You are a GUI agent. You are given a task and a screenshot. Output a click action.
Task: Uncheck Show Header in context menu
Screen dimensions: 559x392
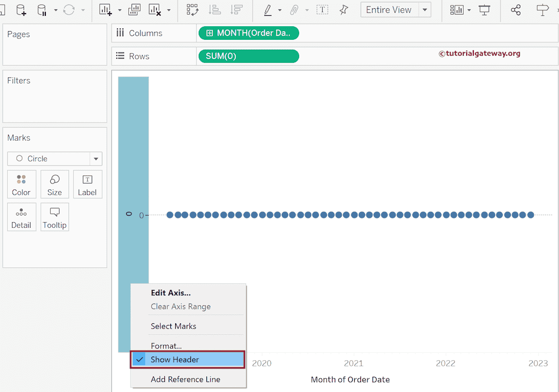188,360
